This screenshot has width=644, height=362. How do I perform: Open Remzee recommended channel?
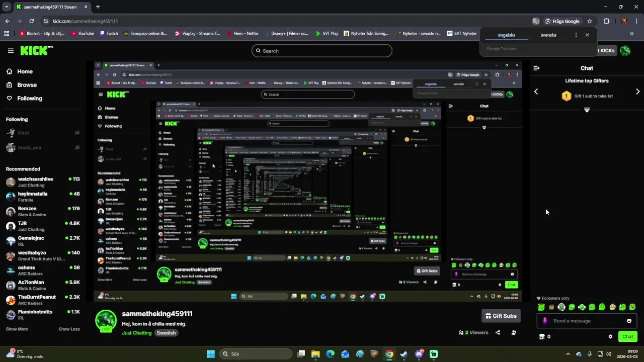click(43, 212)
